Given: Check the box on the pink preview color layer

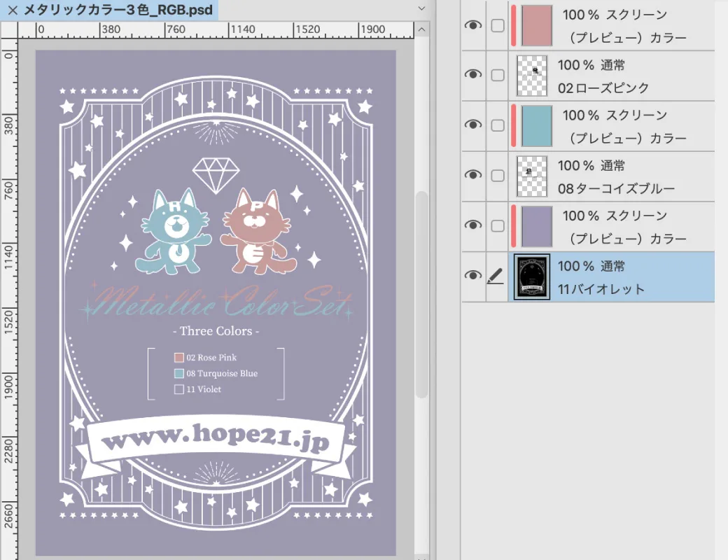Looking at the screenshot, I should coord(497,25).
